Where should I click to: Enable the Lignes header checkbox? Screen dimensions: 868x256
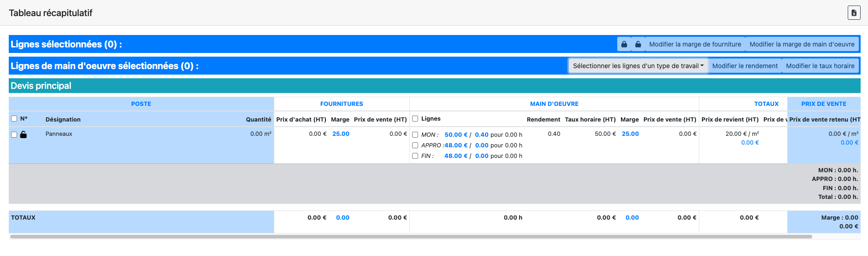pos(415,119)
